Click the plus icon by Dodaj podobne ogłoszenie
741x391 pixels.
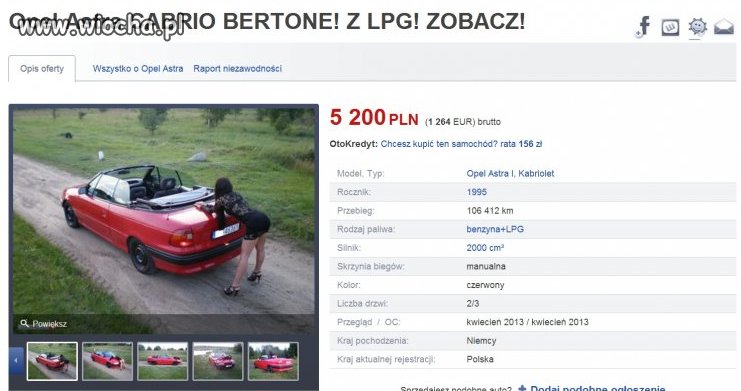[x=522, y=389]
